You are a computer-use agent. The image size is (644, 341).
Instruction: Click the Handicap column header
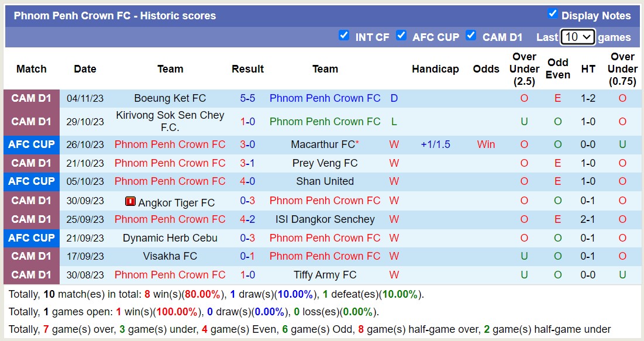pos(435,69)
